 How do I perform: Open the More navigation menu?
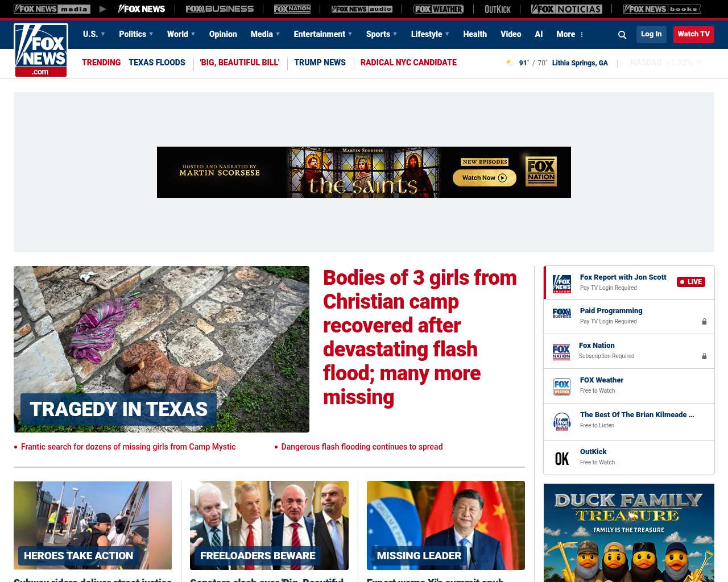point(570,34)
